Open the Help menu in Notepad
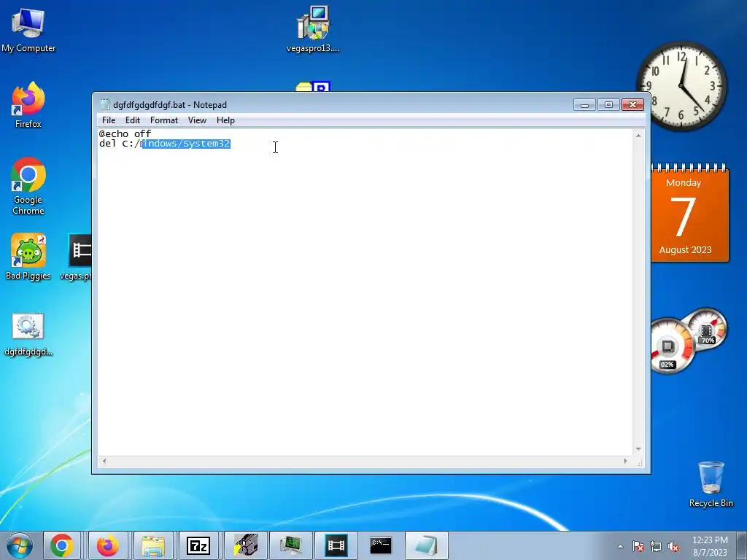 tap(225, 120)
